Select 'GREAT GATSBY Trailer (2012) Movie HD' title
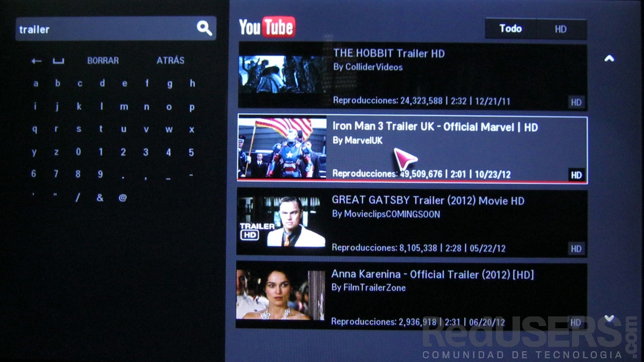The width and height of the screenshot is (644, 362). point(428,201)
